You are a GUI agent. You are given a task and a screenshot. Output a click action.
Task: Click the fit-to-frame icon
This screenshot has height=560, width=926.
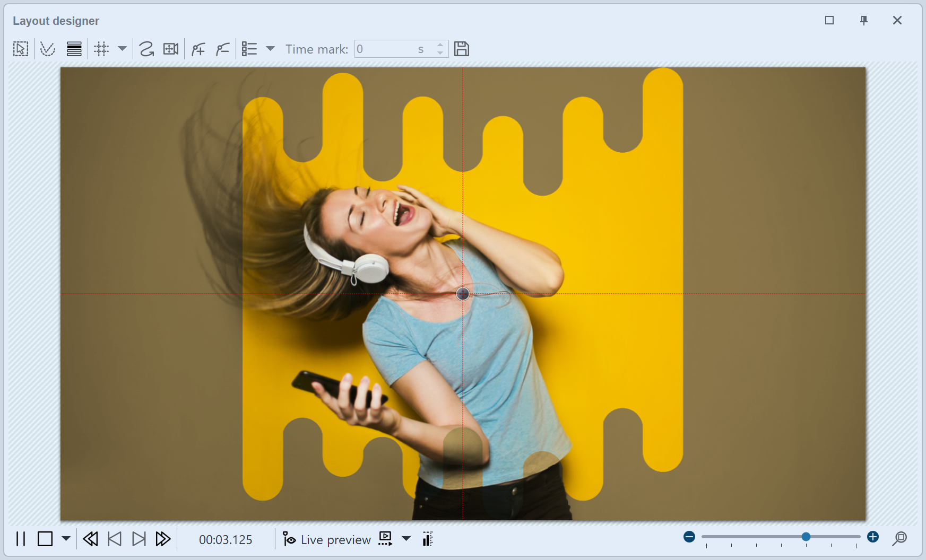point(171,48)
